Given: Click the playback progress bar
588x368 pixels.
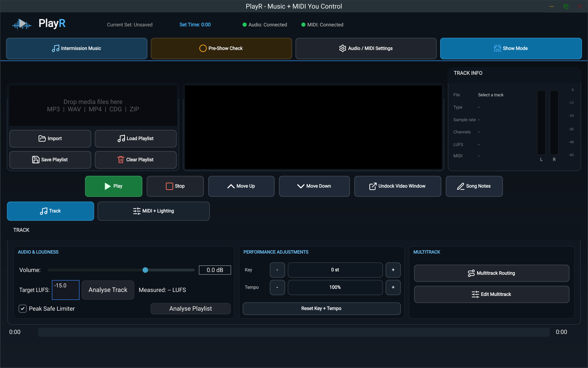Looking at the screenshot, I should coord(294,332).
